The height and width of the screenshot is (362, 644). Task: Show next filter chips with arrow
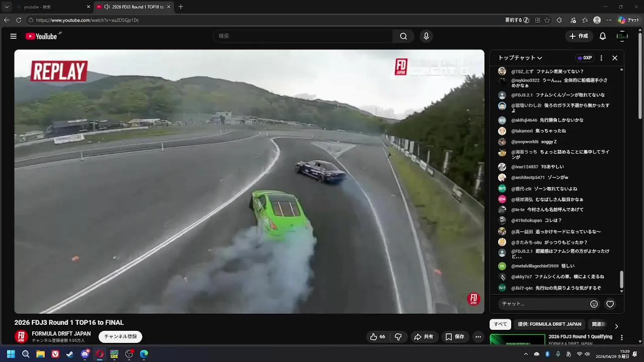click(x=616, y=326)
